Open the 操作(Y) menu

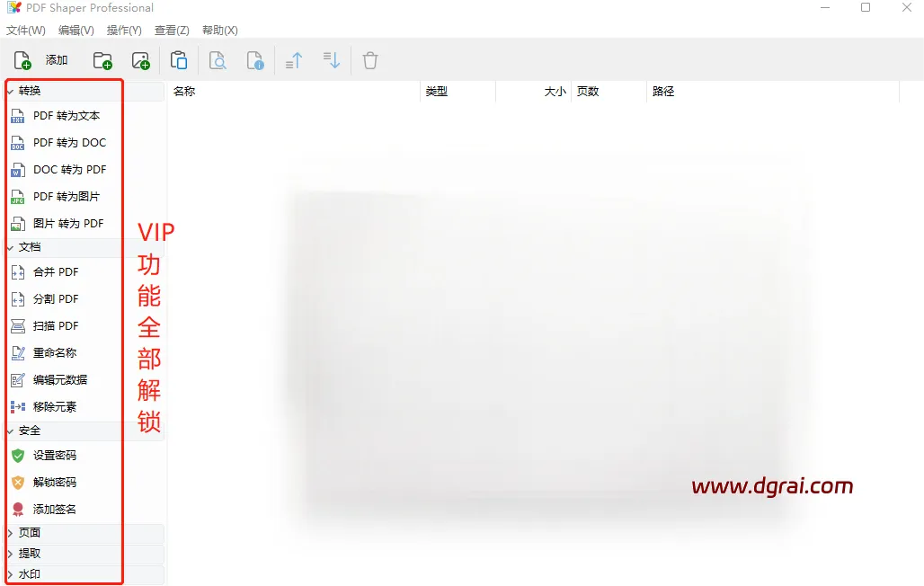124,30
